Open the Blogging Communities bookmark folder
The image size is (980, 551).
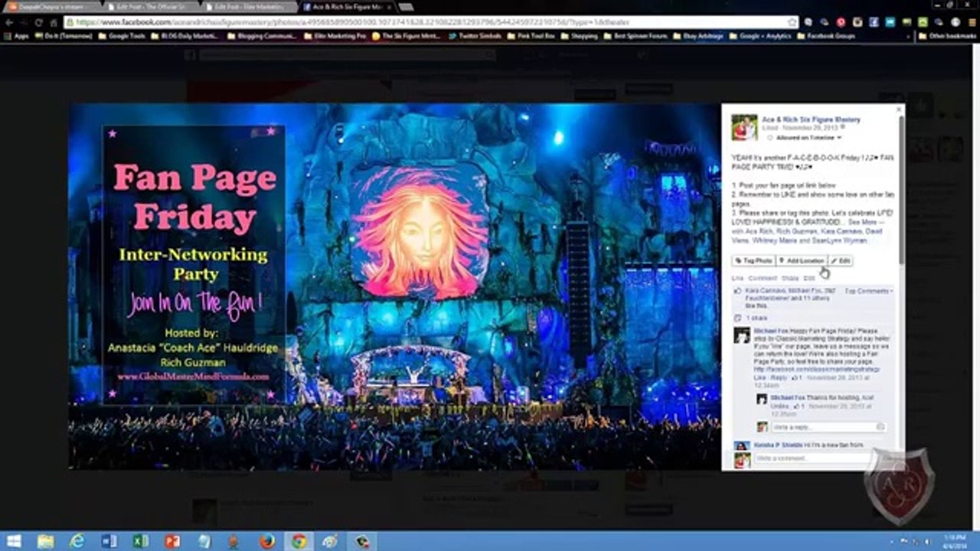click(261, 36)
